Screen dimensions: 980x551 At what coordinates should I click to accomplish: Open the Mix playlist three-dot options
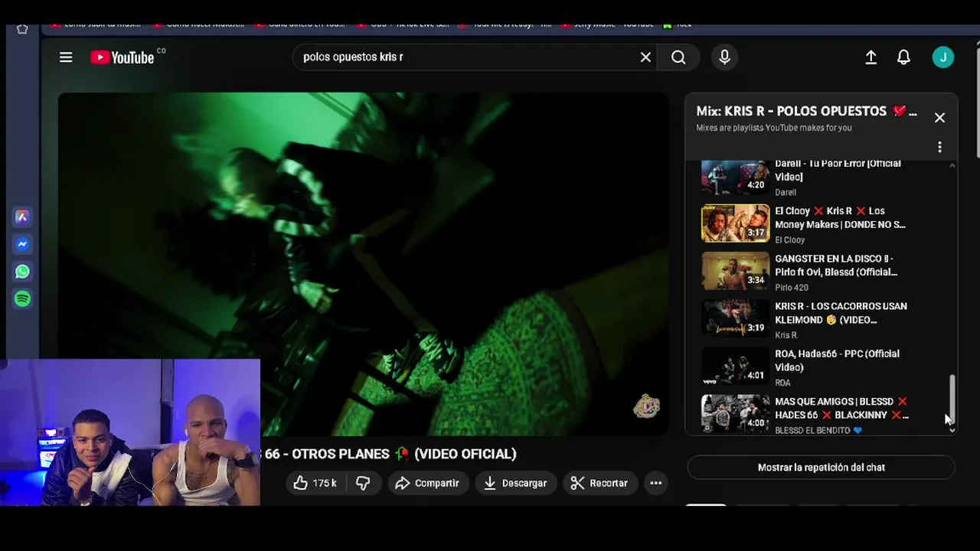pyautogui.click(x=939, y=147)
